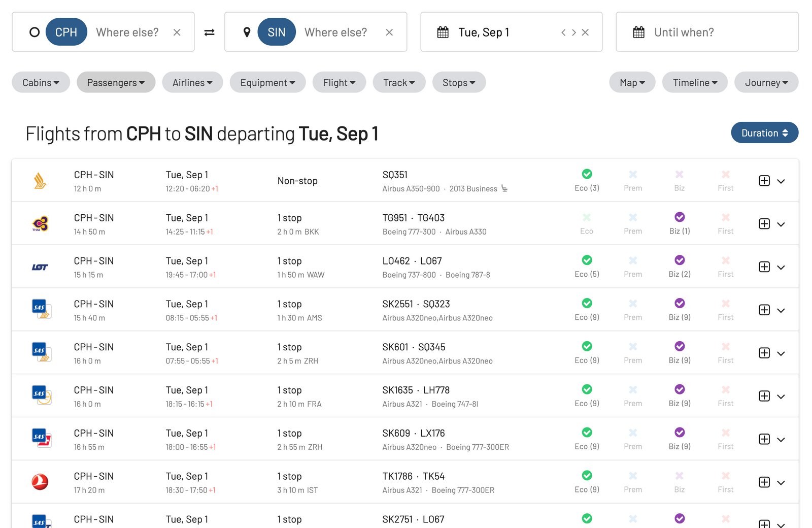Open the Stops filter dropdown
812x528 pixels.
(458, 82)
